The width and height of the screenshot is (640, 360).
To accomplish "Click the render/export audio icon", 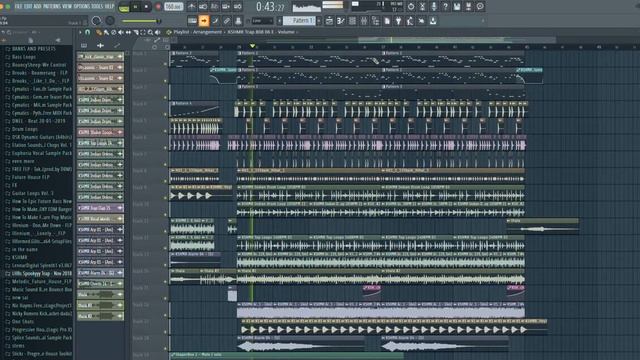I will coord(468,7).
